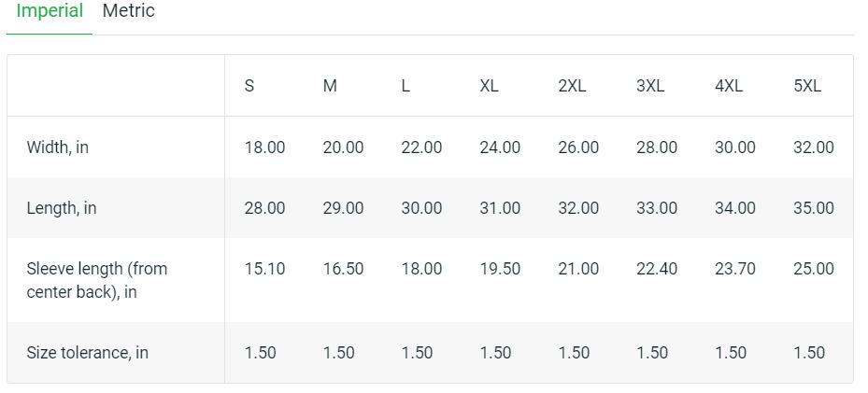The image size is (868, 393).
Task: Click the L size column header
Action: 406,86
